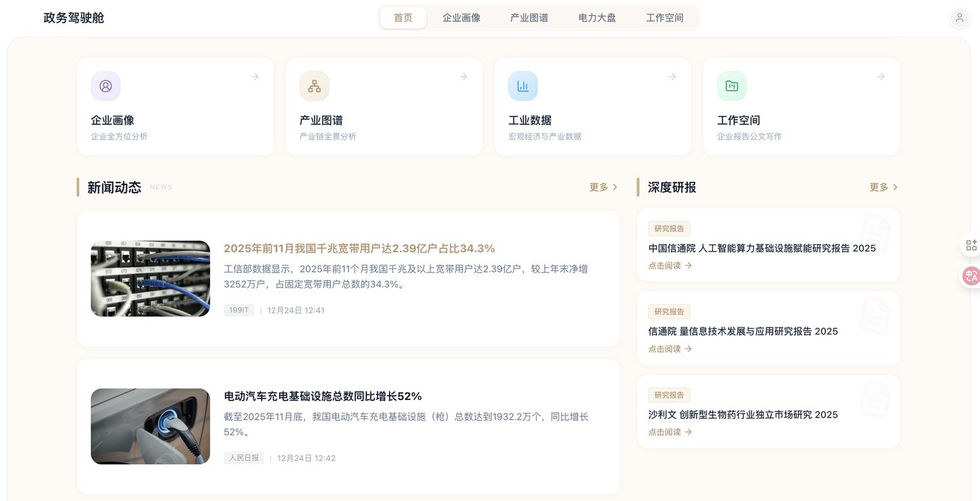Viewport: 980px width, 501px height.
Task: Go to the 工作空间 navigation tab
Action: 665,18
